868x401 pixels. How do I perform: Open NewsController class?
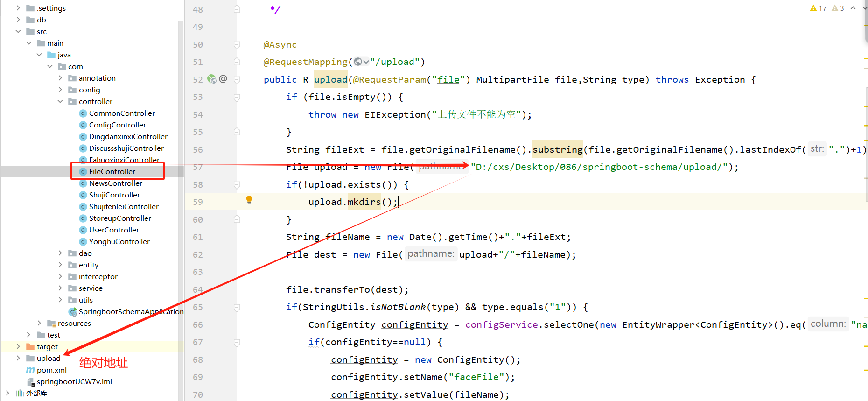click(x=116, y=183)
